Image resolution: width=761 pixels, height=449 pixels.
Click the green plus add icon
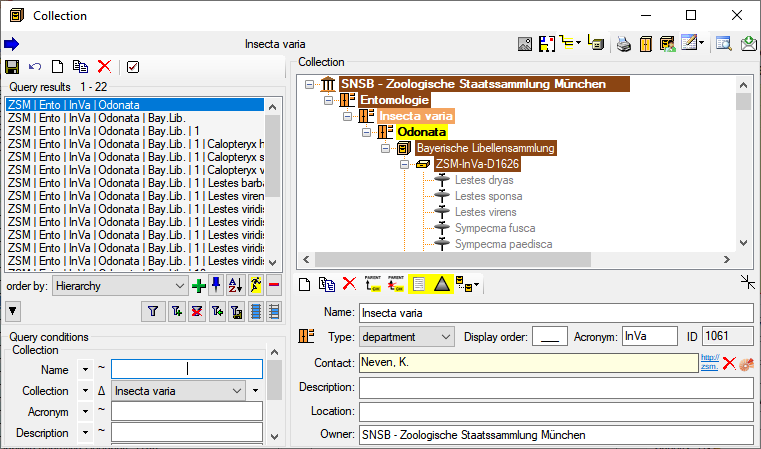pyautogui.click(x=199, y=286)
